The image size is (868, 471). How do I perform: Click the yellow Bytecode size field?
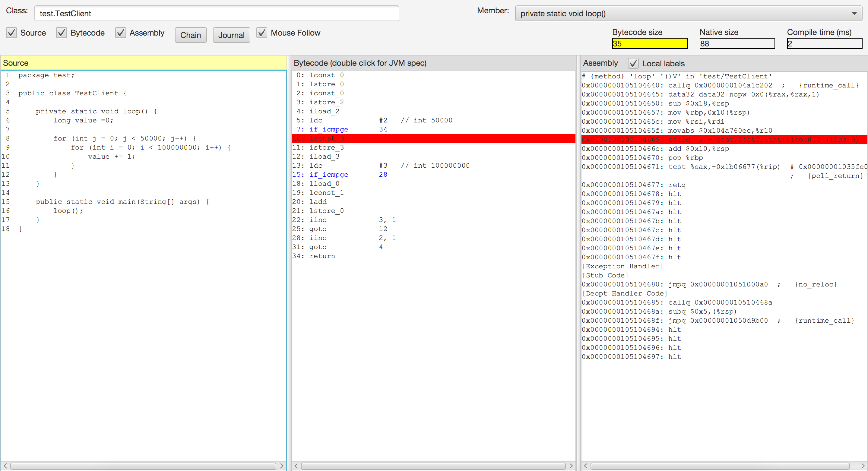click(650, 43)
